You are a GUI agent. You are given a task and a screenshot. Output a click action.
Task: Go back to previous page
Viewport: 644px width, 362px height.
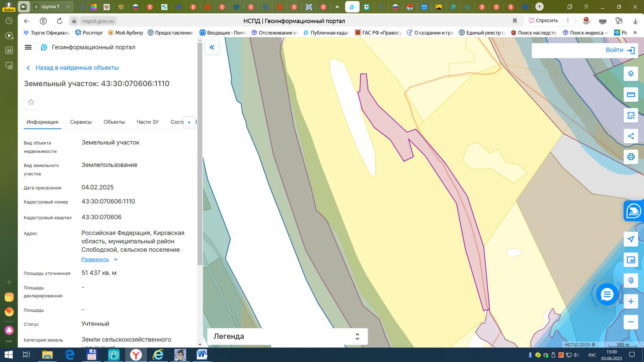(27, 21)
